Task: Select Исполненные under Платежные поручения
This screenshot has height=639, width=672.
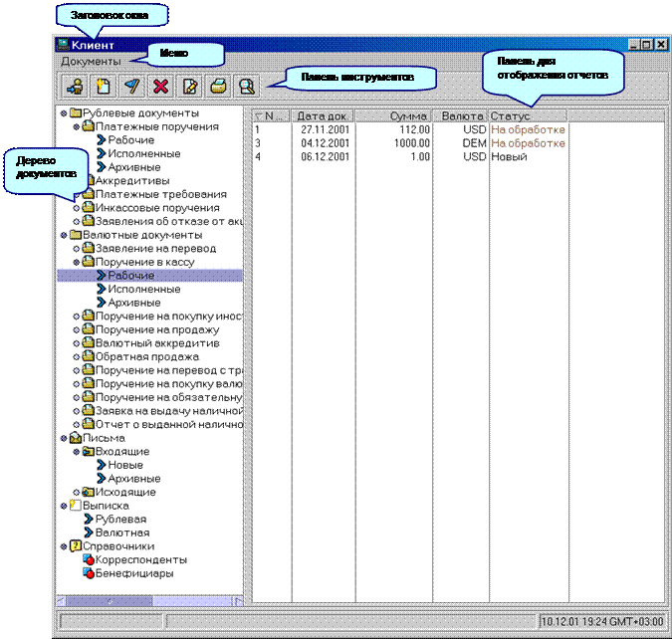Action: pyautogui.click(x=144, y=153)
